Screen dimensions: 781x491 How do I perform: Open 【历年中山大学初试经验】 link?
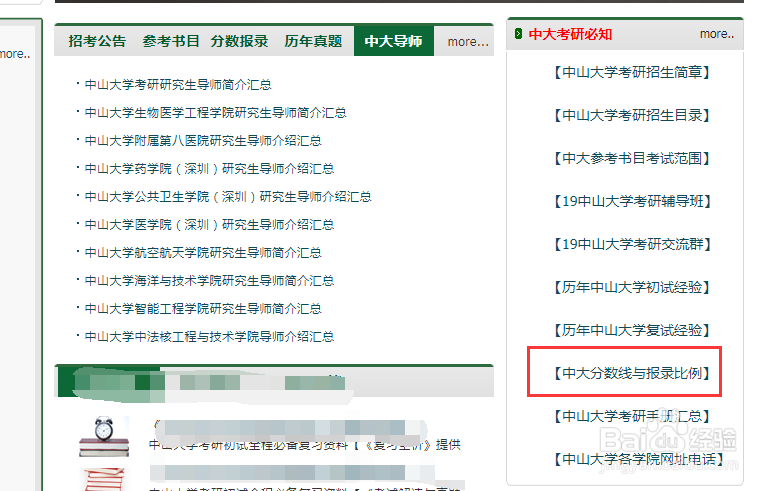coord(632,287)
